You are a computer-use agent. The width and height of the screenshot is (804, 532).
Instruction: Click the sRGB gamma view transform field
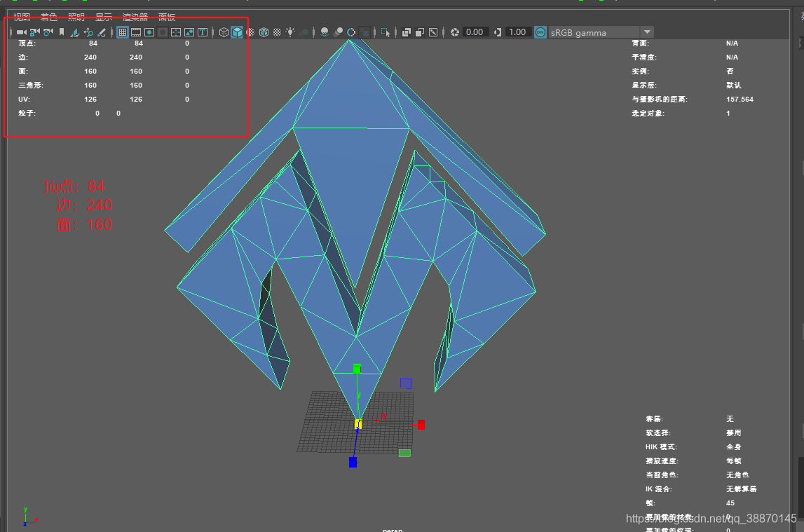tap(594, 32)
